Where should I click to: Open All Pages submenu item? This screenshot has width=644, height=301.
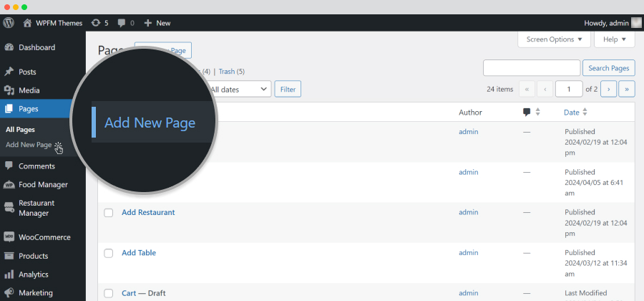tap(20, 130)
